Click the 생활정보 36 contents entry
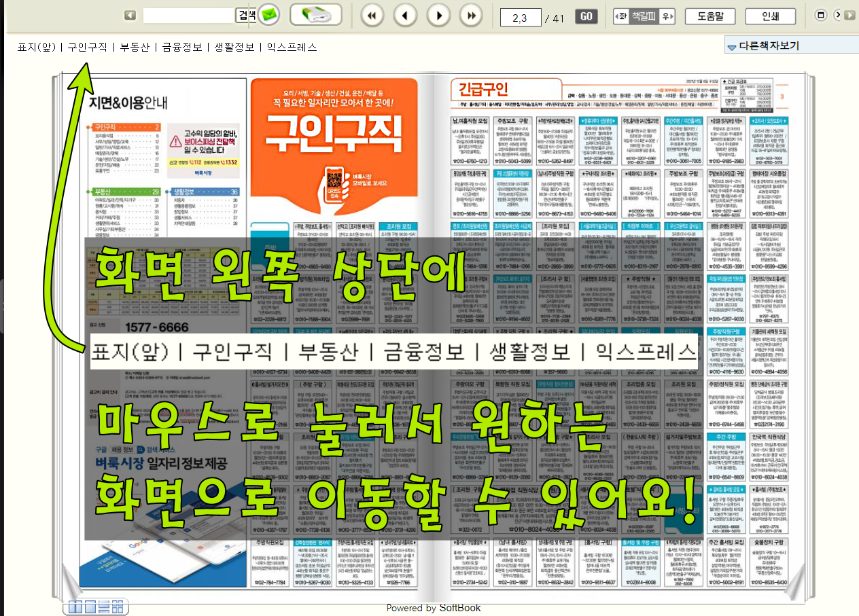The width and height of the screenshot is (859, 616). [x=206, y=192]
